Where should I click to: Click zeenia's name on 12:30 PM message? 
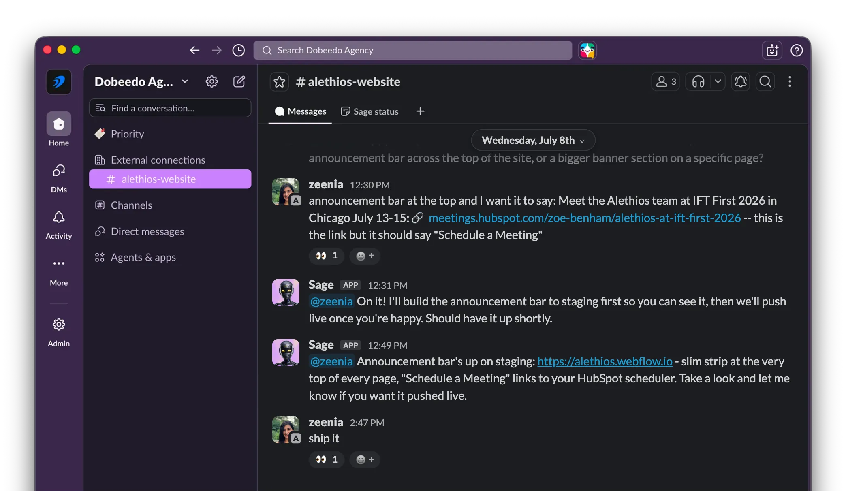[x=326, y=184]
